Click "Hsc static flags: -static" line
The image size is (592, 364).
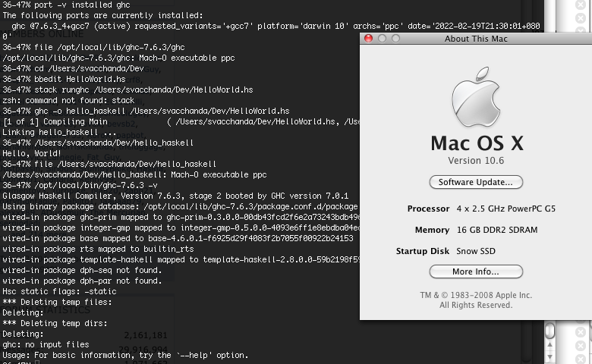[59, 291]
